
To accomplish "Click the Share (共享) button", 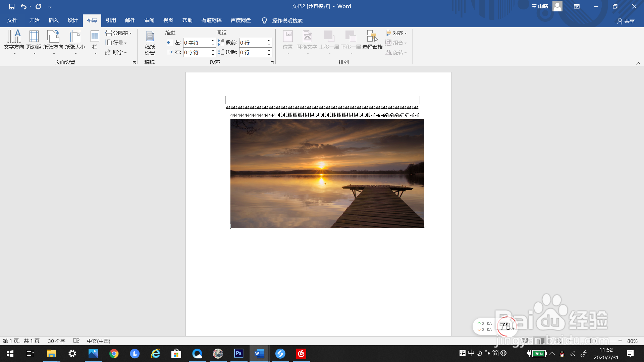I will [626, 21].
